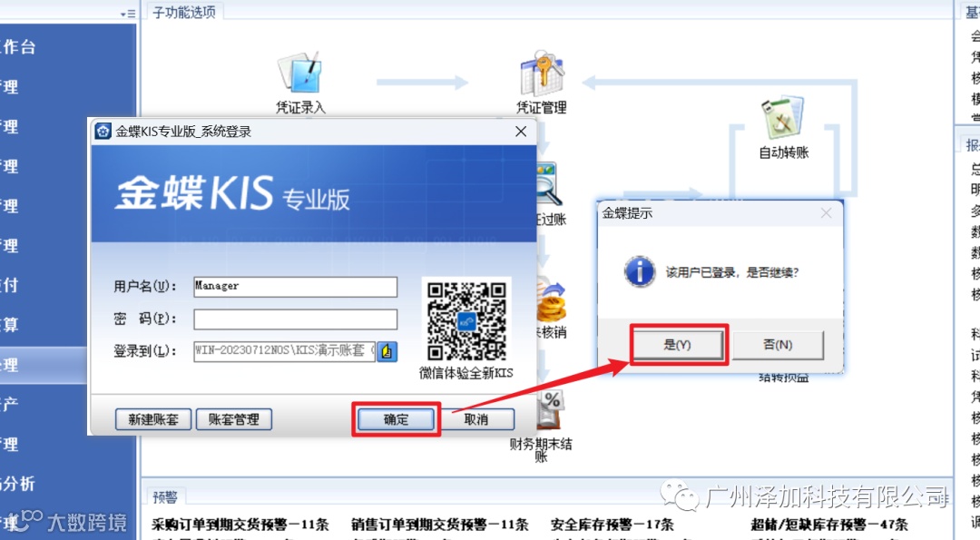This screenshot has width=980, height=540.
Task: Open the 凭证录入 voucher entry icon
Action: 300,83
